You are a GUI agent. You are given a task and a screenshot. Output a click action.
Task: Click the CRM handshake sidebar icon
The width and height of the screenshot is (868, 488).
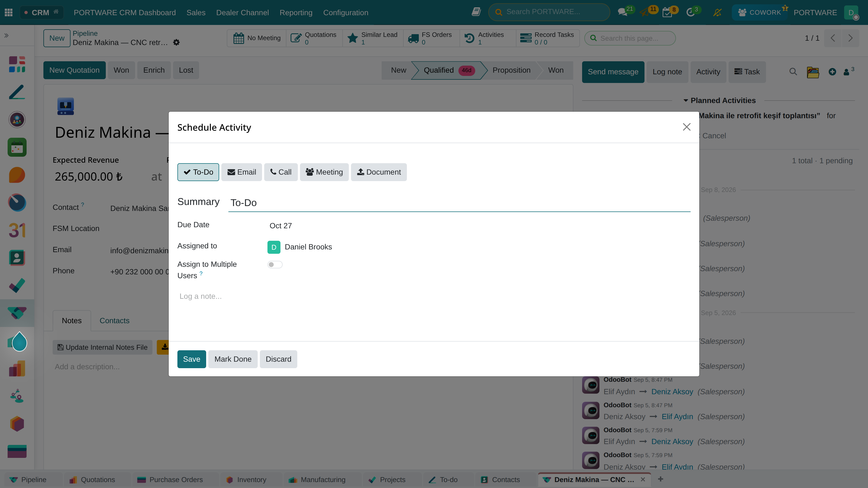17,313
